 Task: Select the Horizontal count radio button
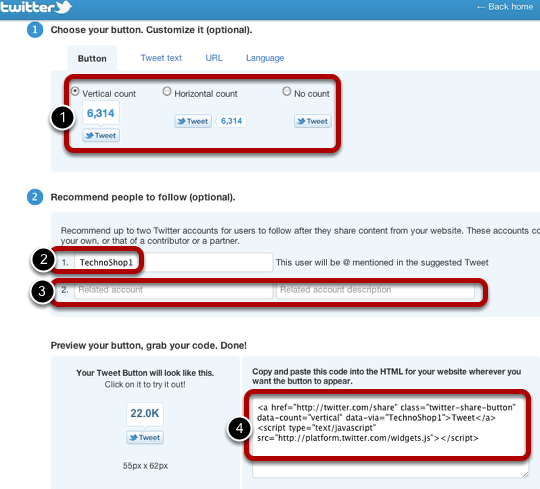click(x=167, y=91)
